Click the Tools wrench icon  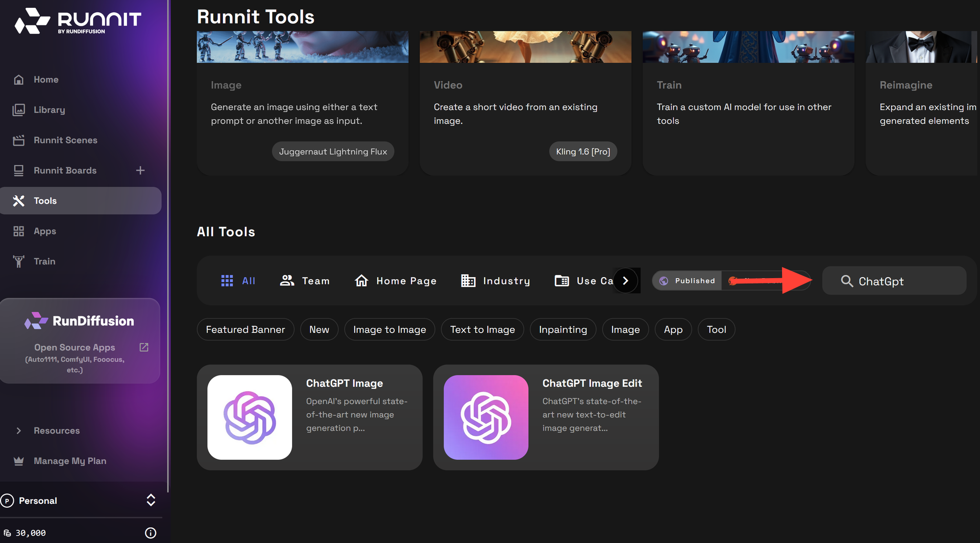[19, 201]
